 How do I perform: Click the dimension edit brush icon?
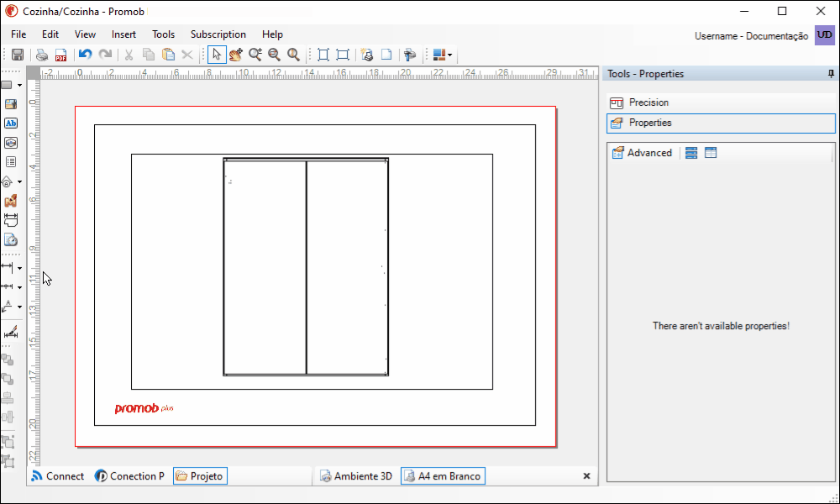[11, 332]
